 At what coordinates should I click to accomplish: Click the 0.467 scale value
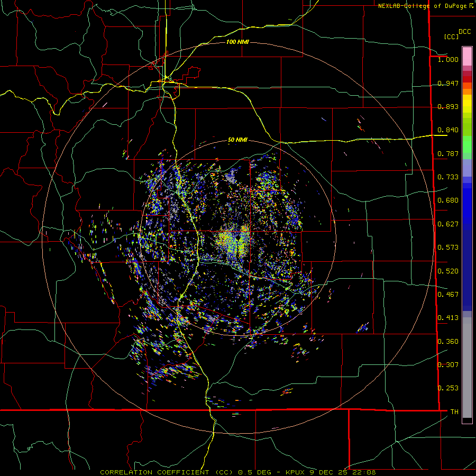coord(448,294)
